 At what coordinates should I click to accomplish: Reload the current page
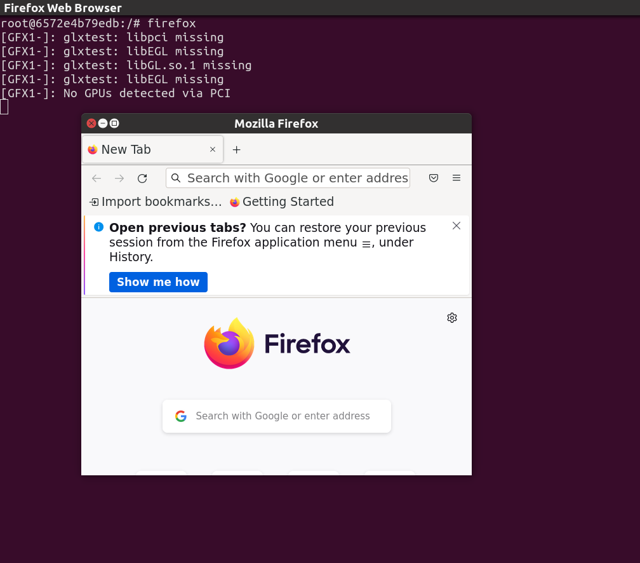pos(142,178)
